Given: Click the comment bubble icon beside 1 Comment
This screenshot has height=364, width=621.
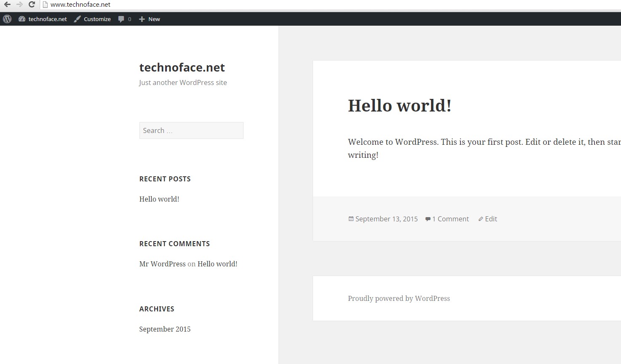Looking at the screenshot, I should (428, 219).
